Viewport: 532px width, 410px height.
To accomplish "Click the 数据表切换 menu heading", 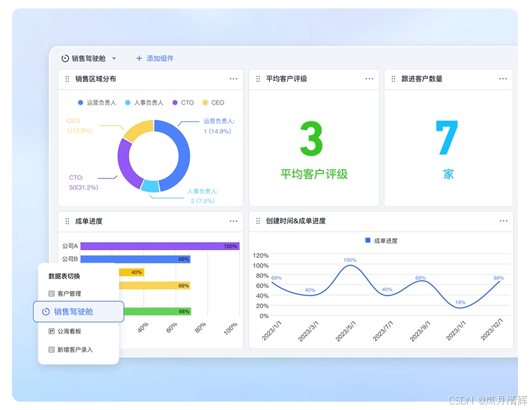I will [x=64, y=276].
